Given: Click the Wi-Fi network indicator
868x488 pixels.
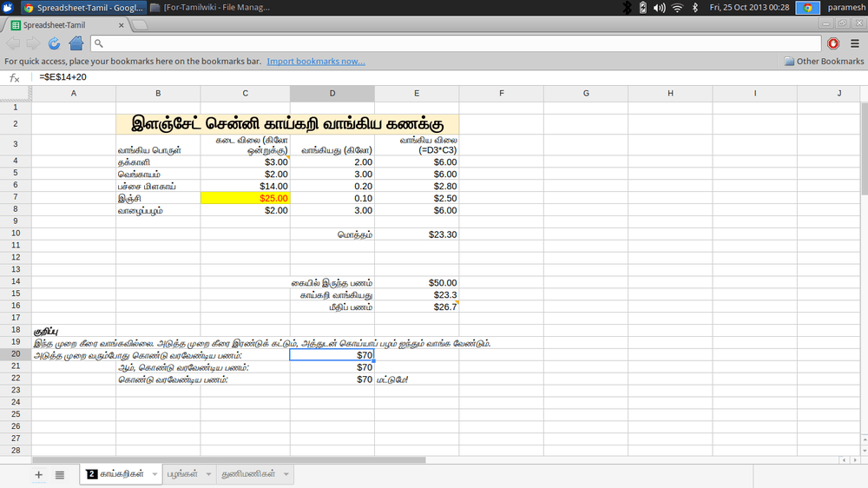Looking at the screenshot, I should pyautogui.click(x=677, y=8).
